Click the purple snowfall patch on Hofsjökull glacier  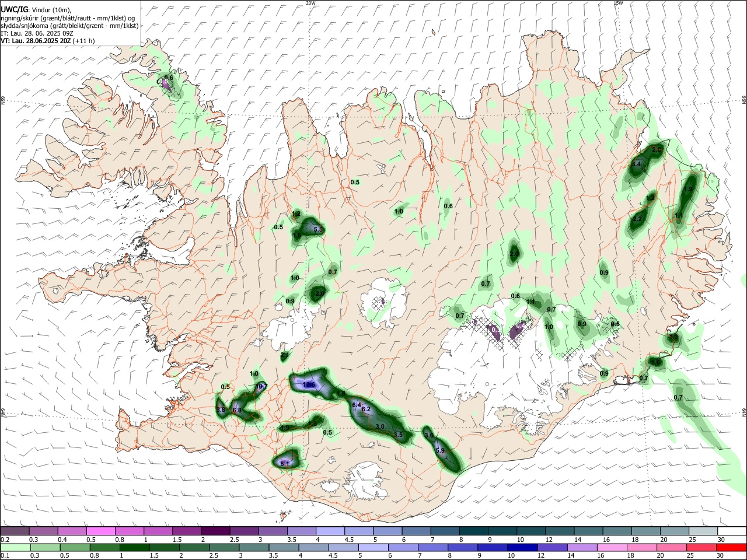[x=383, y=302]
